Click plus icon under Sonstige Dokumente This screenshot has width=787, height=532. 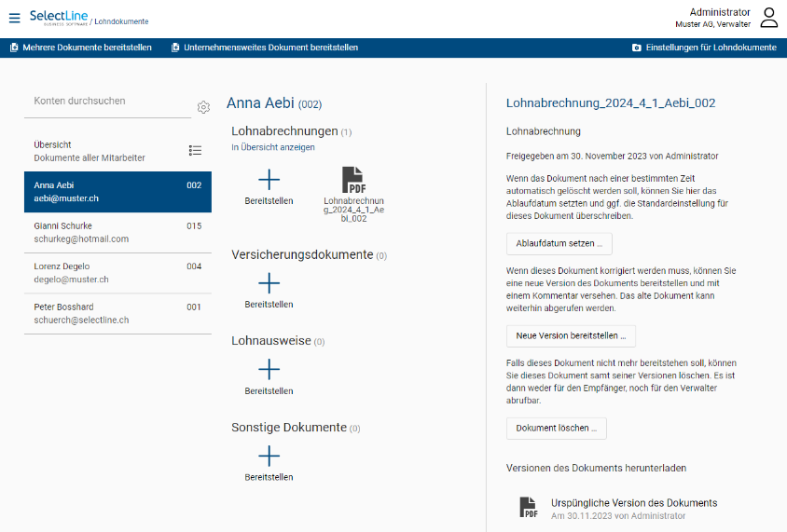click(269, 457)
